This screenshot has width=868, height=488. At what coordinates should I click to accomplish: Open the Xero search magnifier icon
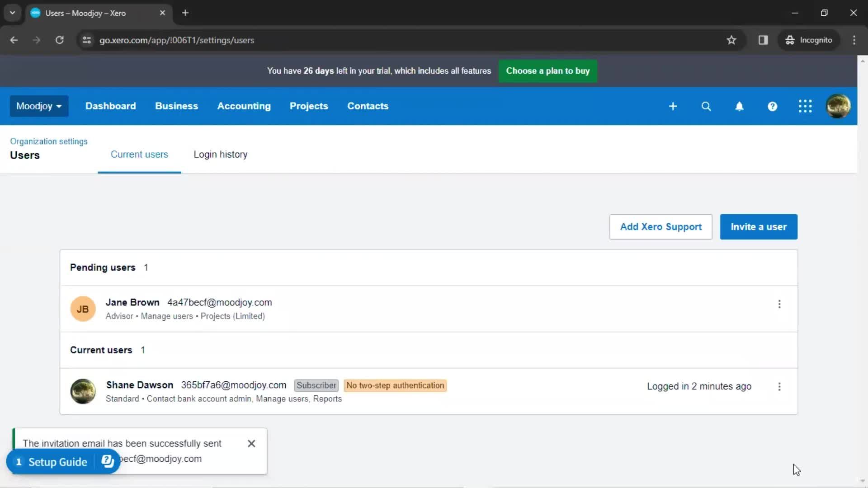point(706,106)
